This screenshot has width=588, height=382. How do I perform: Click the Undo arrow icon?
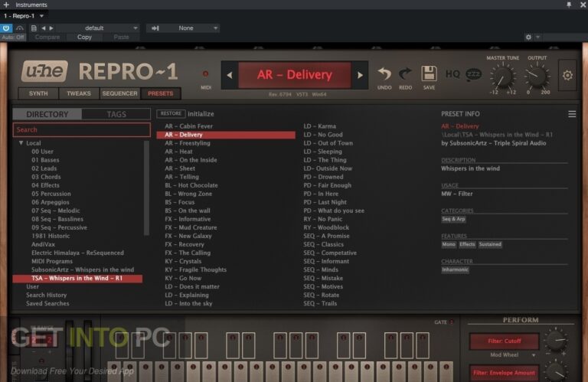point(384,73)
